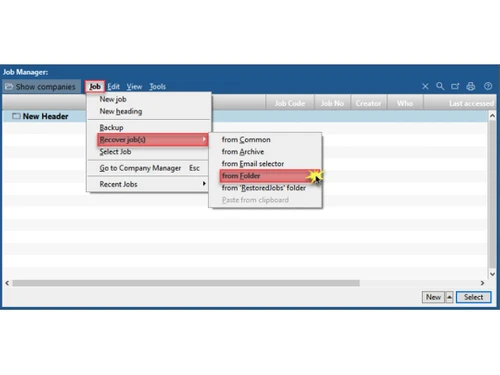Expand Recover job(s) submenu
Screen dimensions: 500x375
point(153,140)
